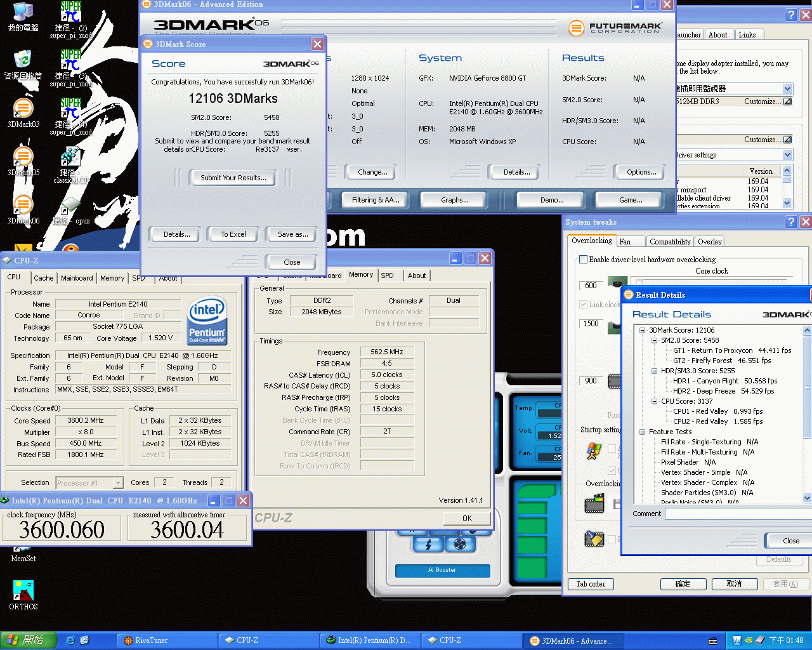Open Filtering & AA settings in 3DMark06
The image size is (812, 650).
coord(376,200)
